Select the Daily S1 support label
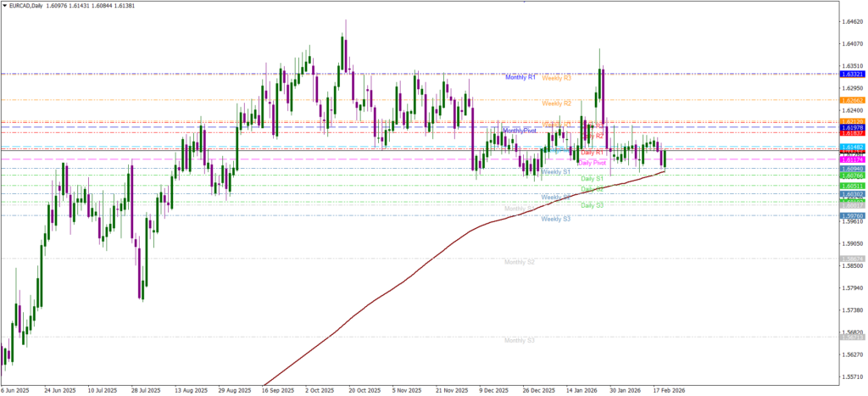Screen dimensions: 868x396 tap(593, 179)
